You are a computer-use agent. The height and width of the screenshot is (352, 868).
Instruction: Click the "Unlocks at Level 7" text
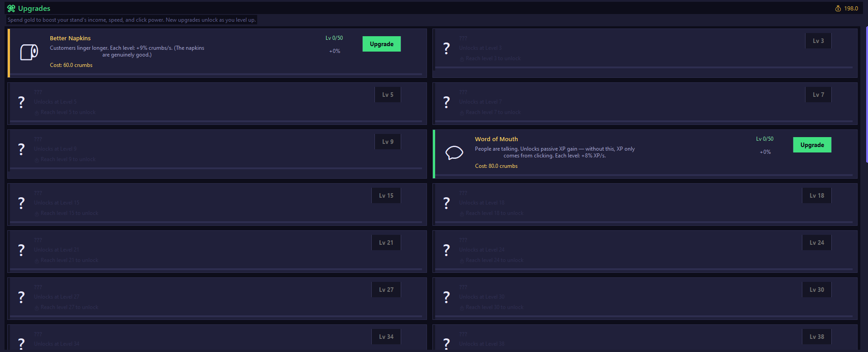(x=480, y=102)
